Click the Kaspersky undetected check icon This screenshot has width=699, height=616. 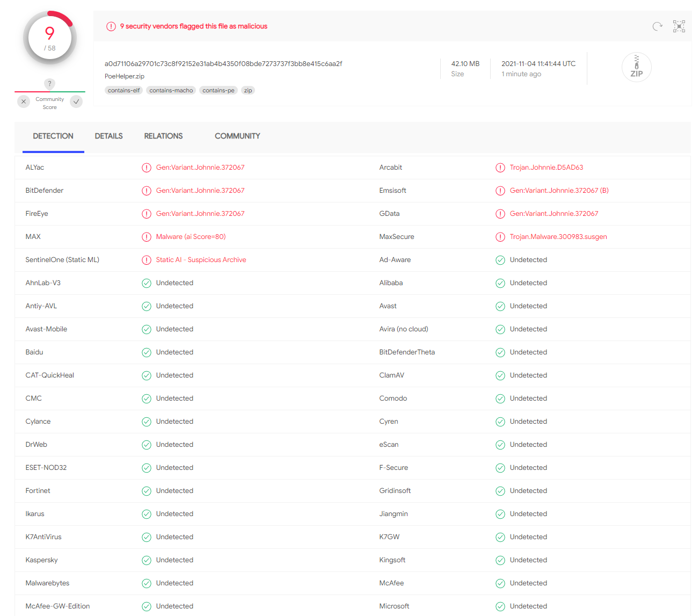[x=147, y=560]
